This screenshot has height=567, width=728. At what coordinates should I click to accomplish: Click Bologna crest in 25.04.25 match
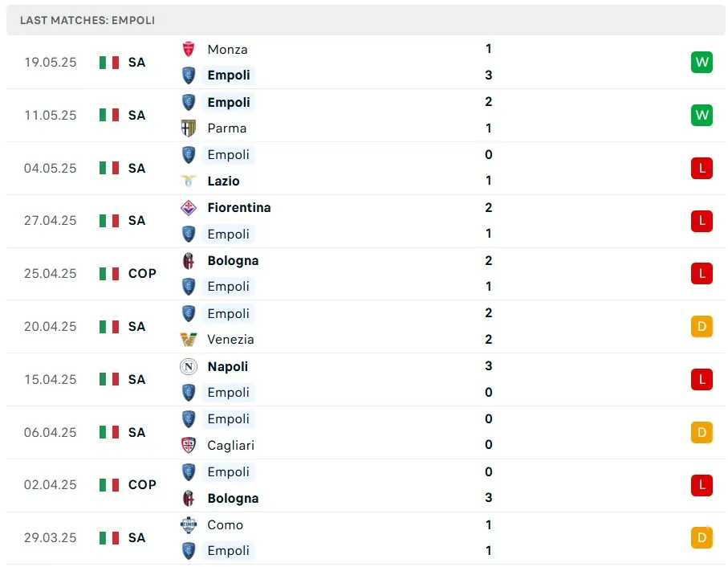pyautogui.click(x=189, y=260)
